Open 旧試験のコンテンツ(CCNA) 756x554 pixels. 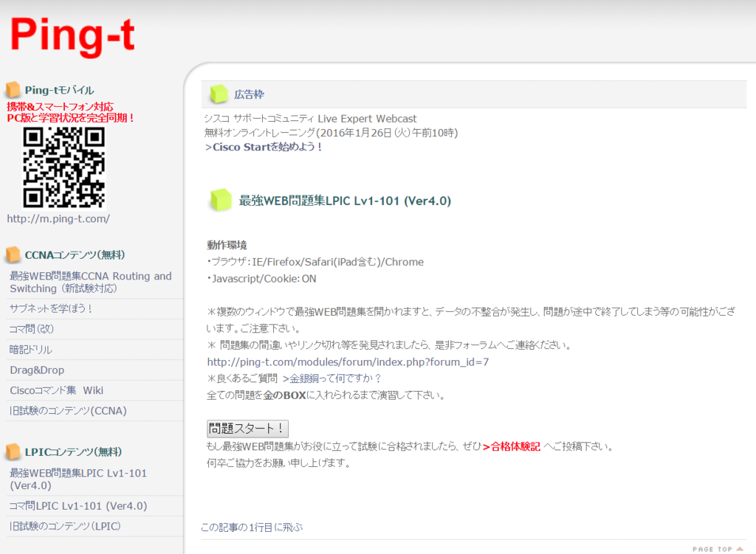point(68,411)
